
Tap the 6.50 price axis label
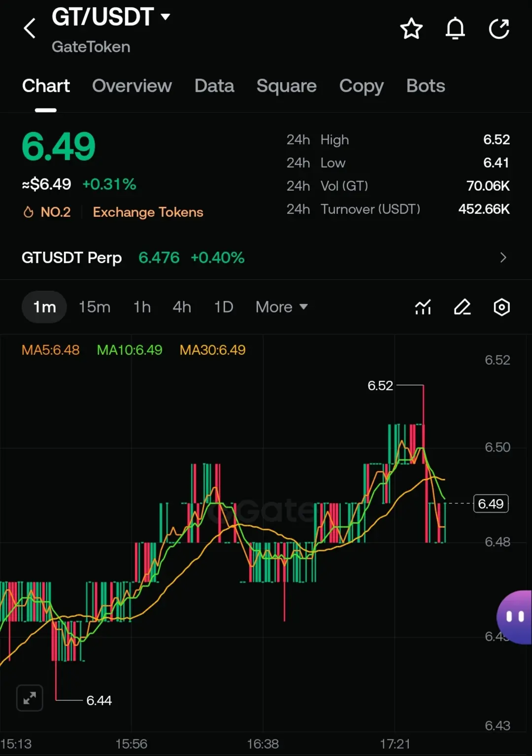498,447
